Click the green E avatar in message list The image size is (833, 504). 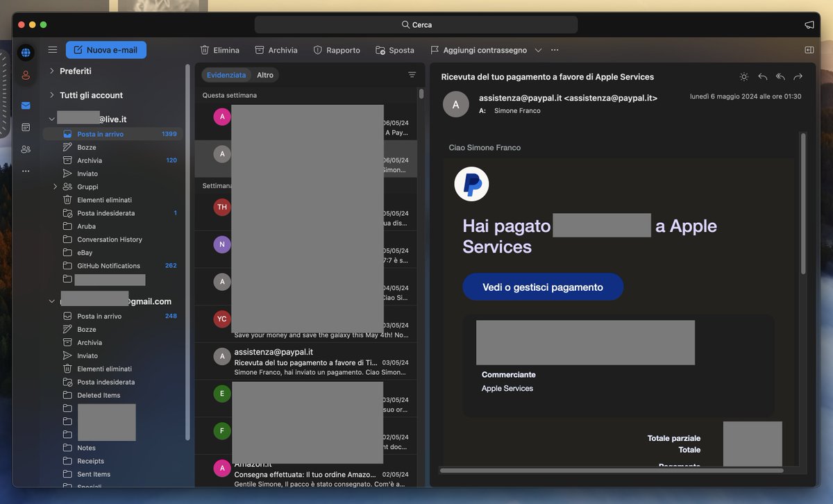(221, 394)
